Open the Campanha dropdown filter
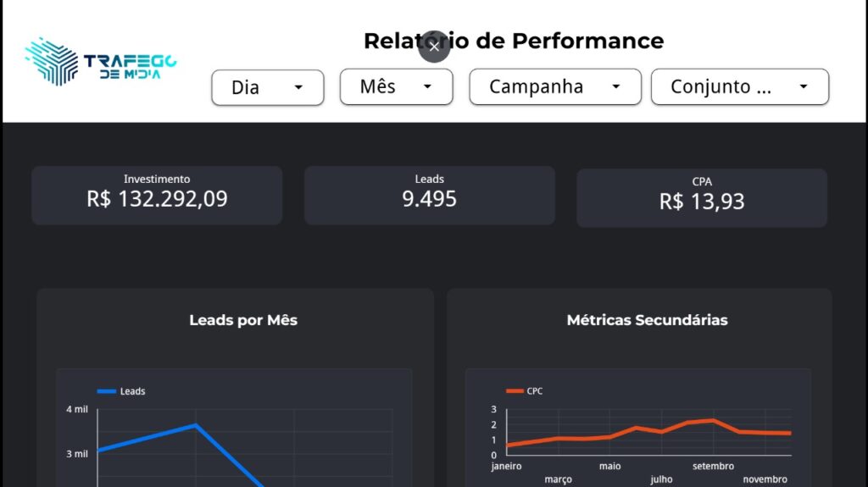The width and height of the screenshot is (868, 487). [x=555, y=87]
